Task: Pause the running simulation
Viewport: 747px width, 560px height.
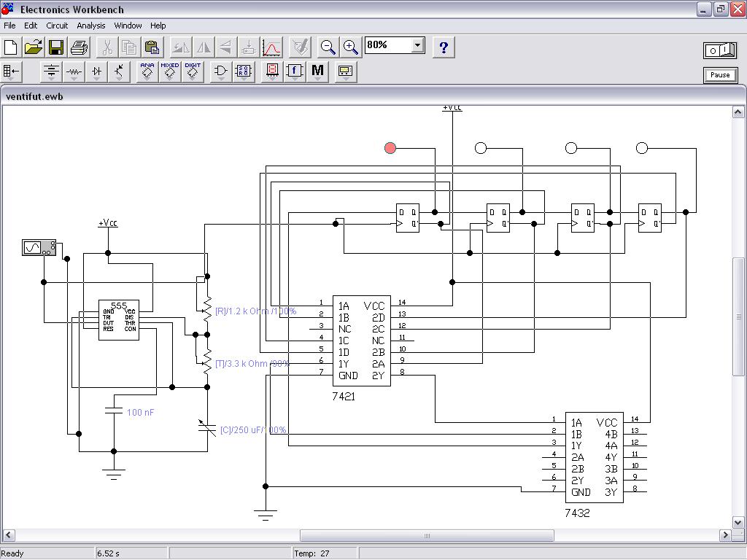Action: click(720, 75)
